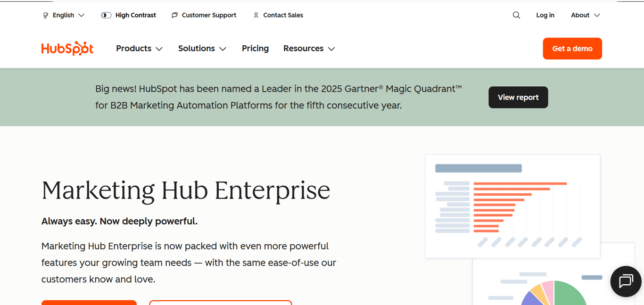Open the Customer Support link text
Viewport: 644px width, 305px height.
click(x=209, y=15)
